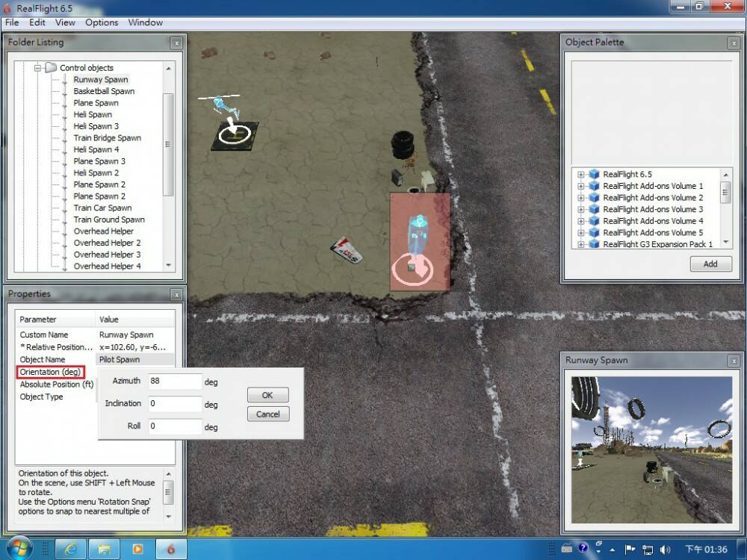Expand RealFlight Add-ons Volume 3
Image resolution: width=747 pixels, height=560 pixels.
(x=580, y=210)
